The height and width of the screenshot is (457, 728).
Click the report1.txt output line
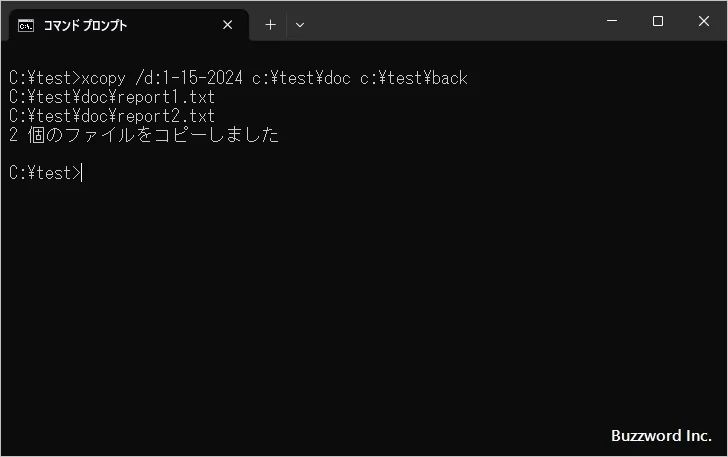pos(112,97)
